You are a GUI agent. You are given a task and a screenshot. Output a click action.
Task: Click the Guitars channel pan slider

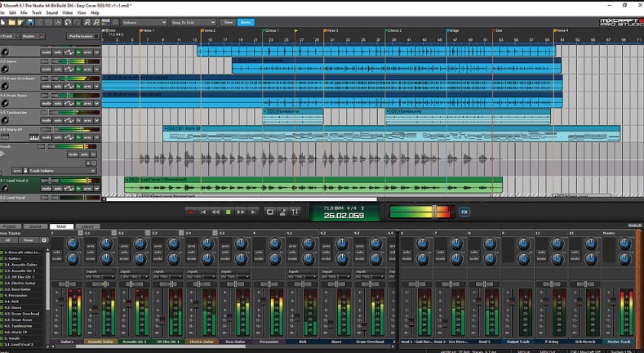pos(67,284)
